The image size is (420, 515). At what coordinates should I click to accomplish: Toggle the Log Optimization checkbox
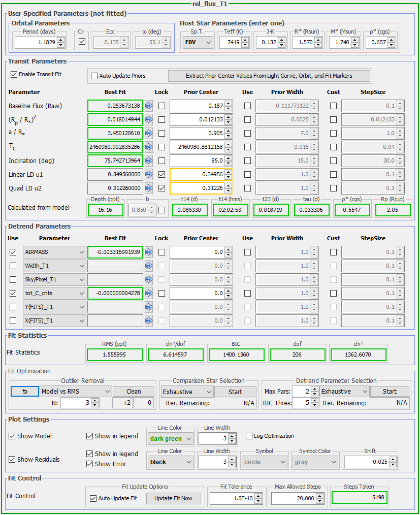[249, 436]
